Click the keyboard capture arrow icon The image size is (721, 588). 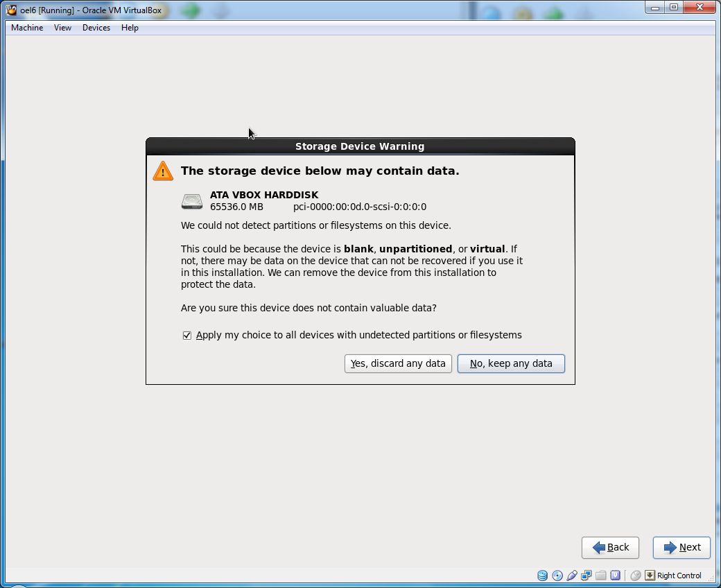(x=650, y=575)
